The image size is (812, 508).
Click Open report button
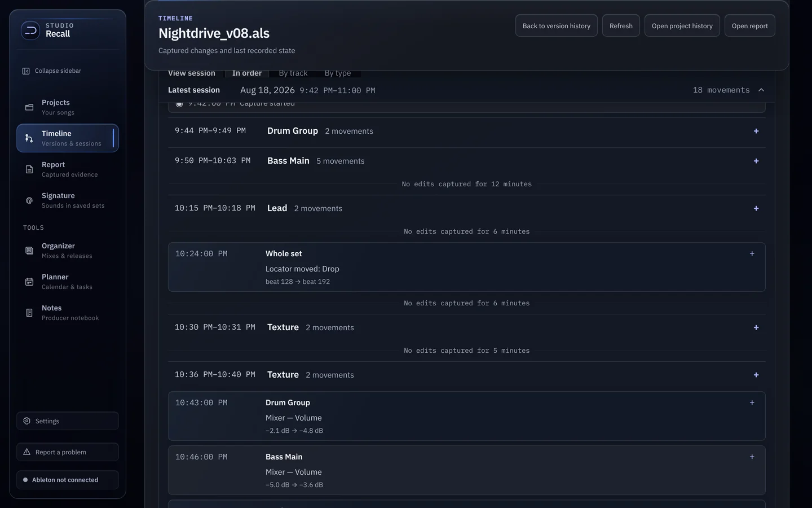750,26
